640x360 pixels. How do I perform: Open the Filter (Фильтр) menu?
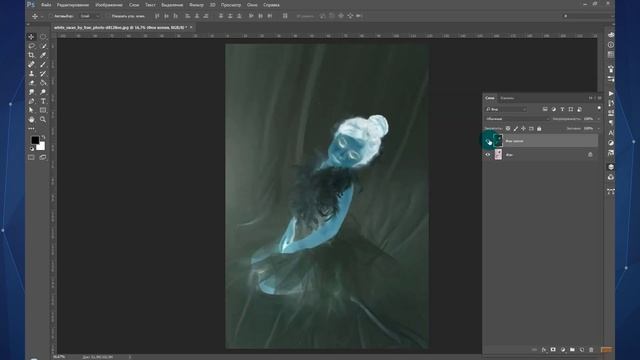(196, 5)
